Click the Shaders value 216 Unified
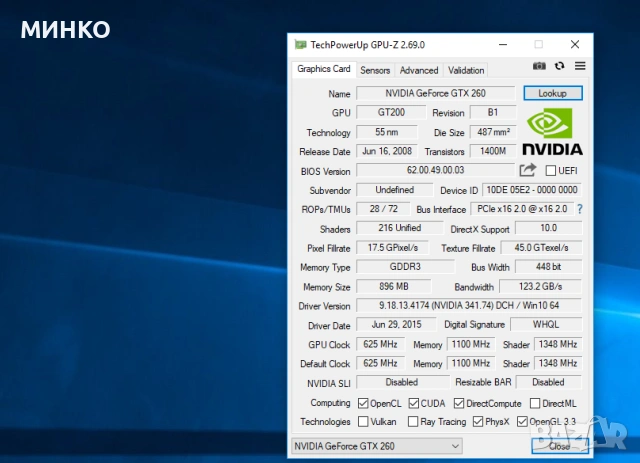Image resolution: width=640 pixels, height=463 pixels. click(x=400, y=228)
